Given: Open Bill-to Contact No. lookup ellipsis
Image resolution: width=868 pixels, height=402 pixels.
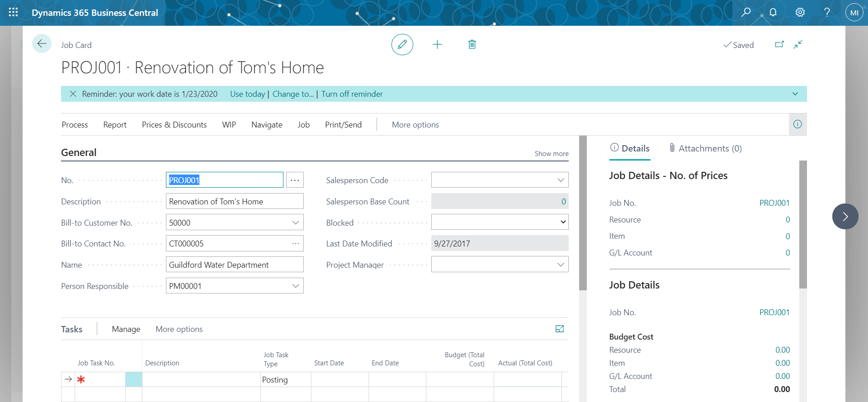Looking at the screenshot, I should (x=296, y=244).
